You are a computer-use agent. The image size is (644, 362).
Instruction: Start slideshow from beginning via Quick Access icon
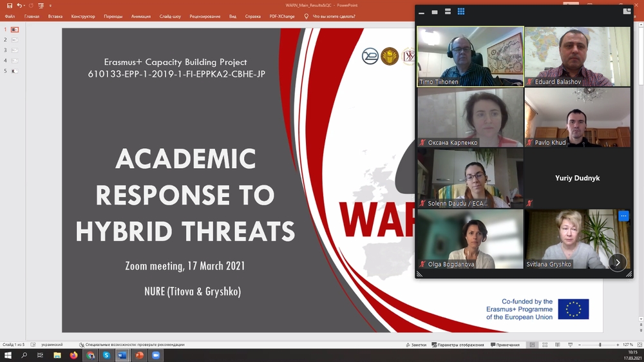pos(41,6)
